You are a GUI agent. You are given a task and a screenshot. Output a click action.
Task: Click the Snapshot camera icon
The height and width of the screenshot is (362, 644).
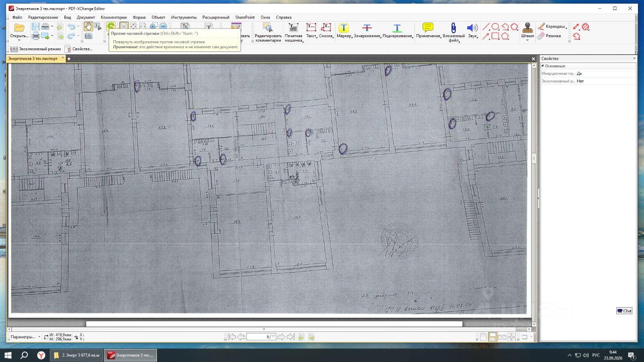point(88,36)
